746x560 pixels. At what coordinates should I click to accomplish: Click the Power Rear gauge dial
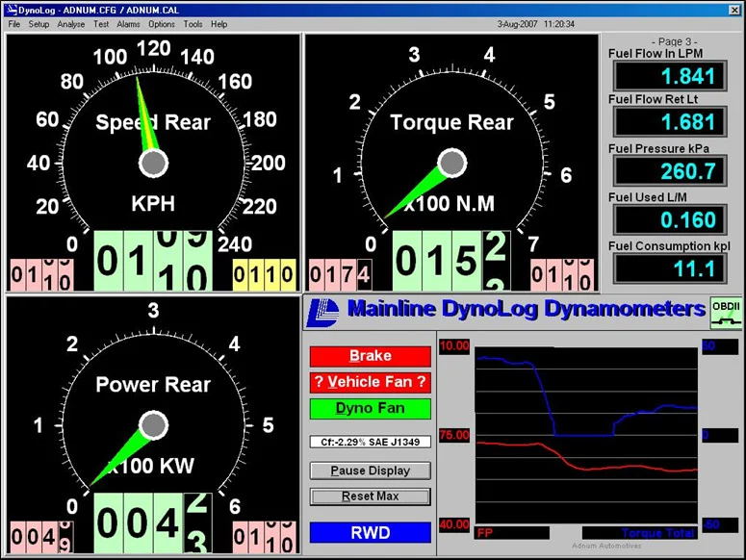click(153, 425)
